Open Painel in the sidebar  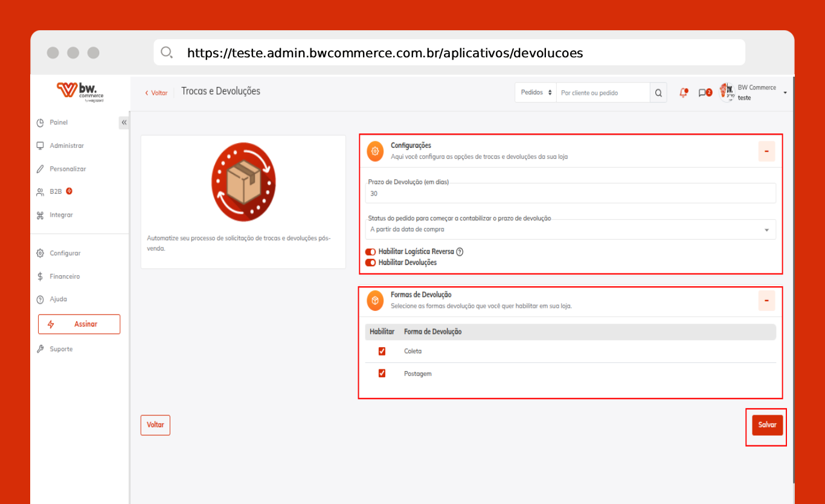59,123
